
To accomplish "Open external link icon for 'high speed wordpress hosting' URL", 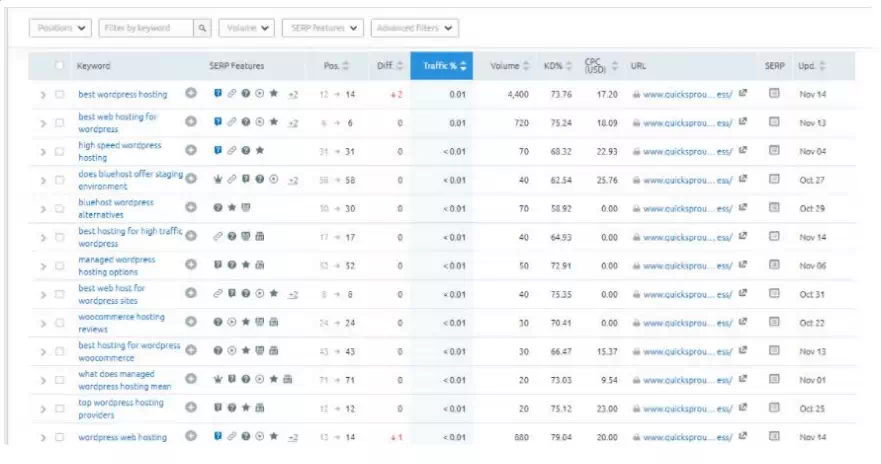I will [x=742, y=151].
